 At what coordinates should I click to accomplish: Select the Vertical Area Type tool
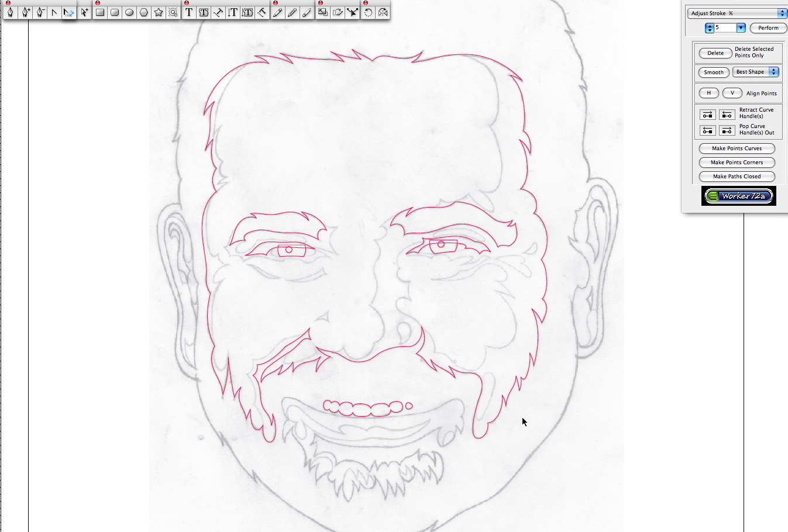pos(247,12)
